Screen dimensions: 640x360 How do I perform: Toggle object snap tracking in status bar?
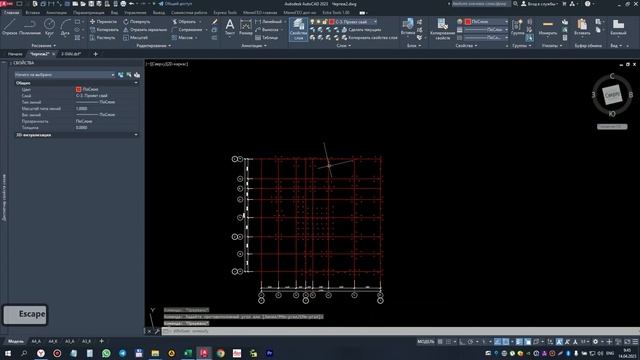click(x=498, y=342)
